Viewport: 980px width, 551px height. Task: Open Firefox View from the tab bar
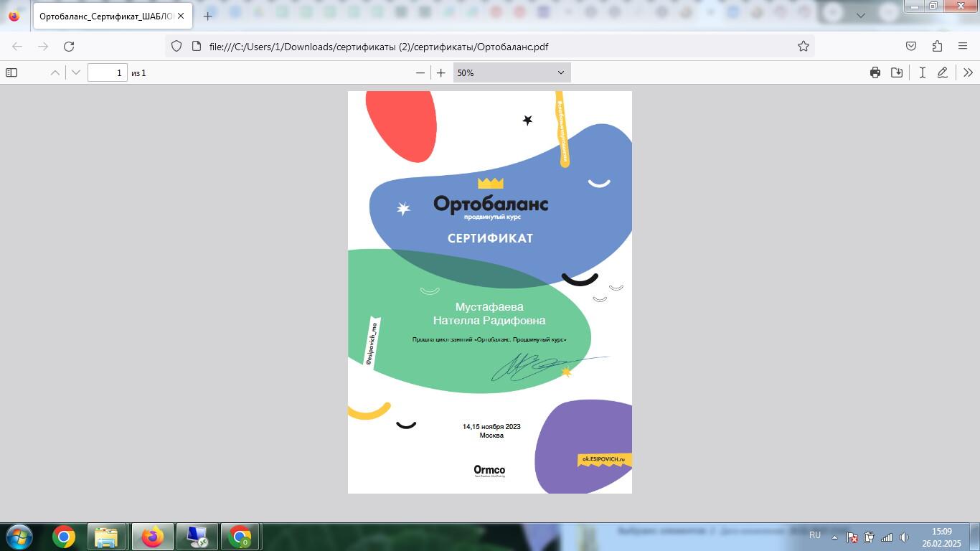pyautogui.click(x=14, y=16)
